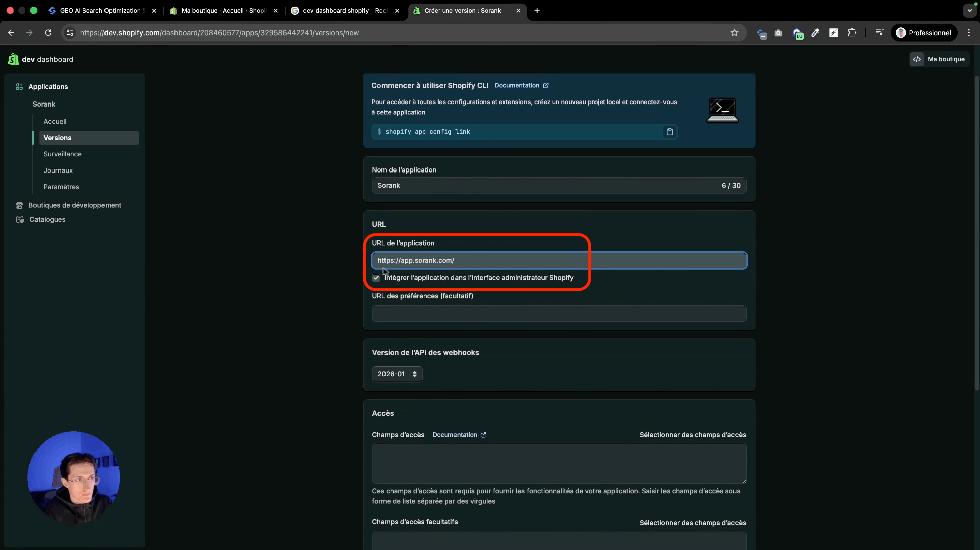Click the Applications grid icon in sidebar

pyautogui.click(x=19, y=87)
